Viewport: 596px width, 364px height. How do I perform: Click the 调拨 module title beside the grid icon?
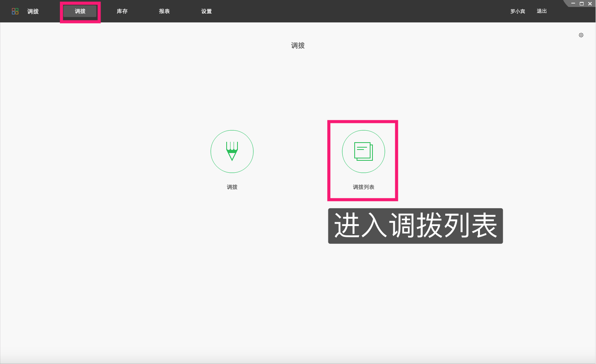[x=33, y=11]
